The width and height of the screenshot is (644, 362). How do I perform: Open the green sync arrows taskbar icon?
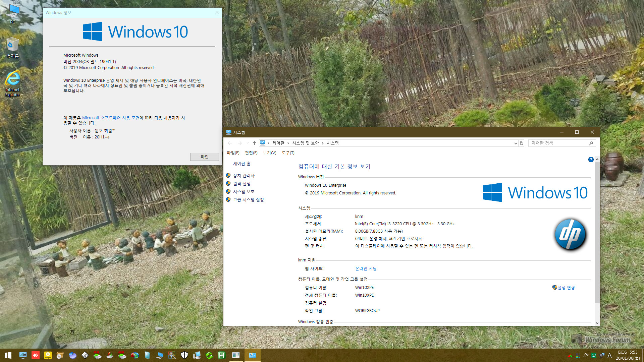tap(209, 355)
